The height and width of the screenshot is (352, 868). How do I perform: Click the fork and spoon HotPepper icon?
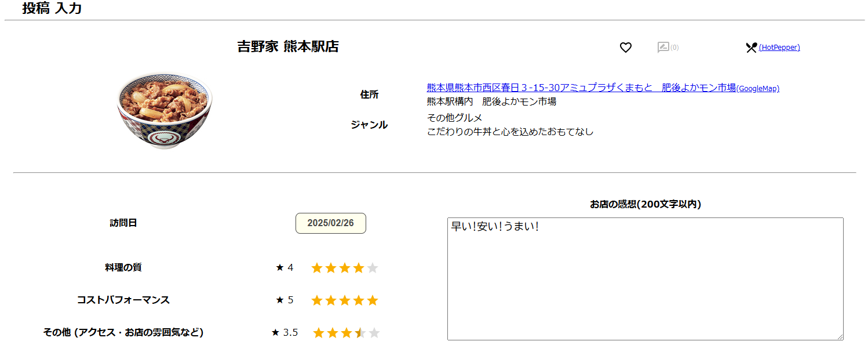752,48
